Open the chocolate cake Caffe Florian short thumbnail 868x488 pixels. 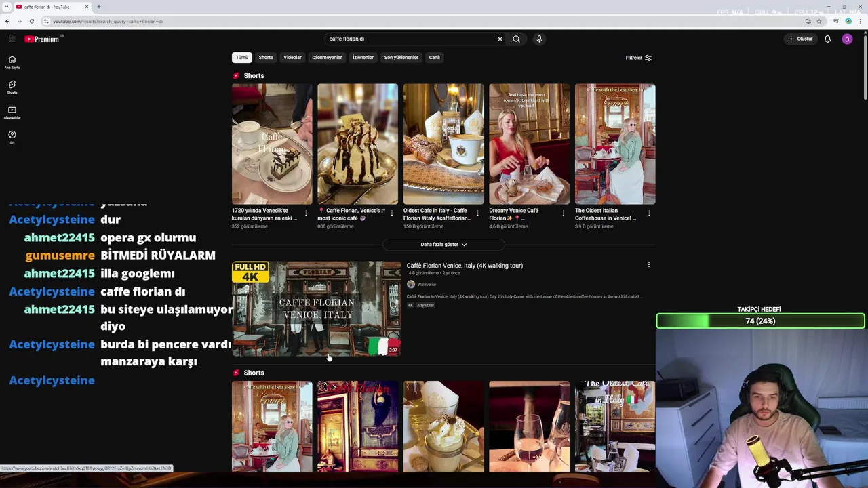coord(272,144)
